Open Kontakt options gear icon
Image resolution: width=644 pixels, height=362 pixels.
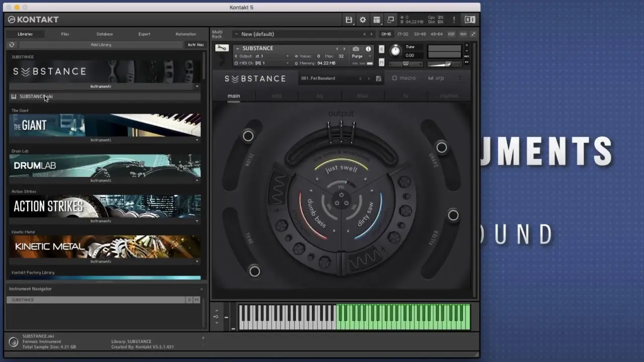point(363,20)
